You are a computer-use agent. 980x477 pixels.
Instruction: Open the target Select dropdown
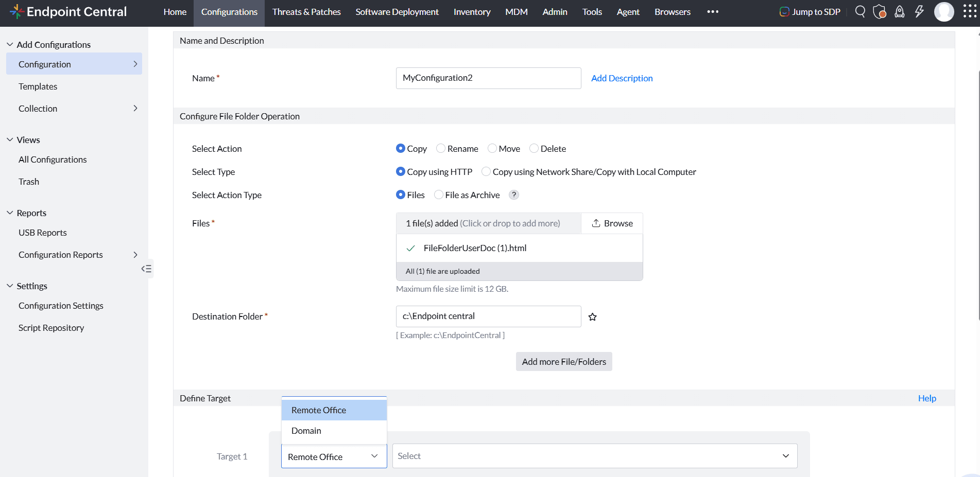coord(595,456)
